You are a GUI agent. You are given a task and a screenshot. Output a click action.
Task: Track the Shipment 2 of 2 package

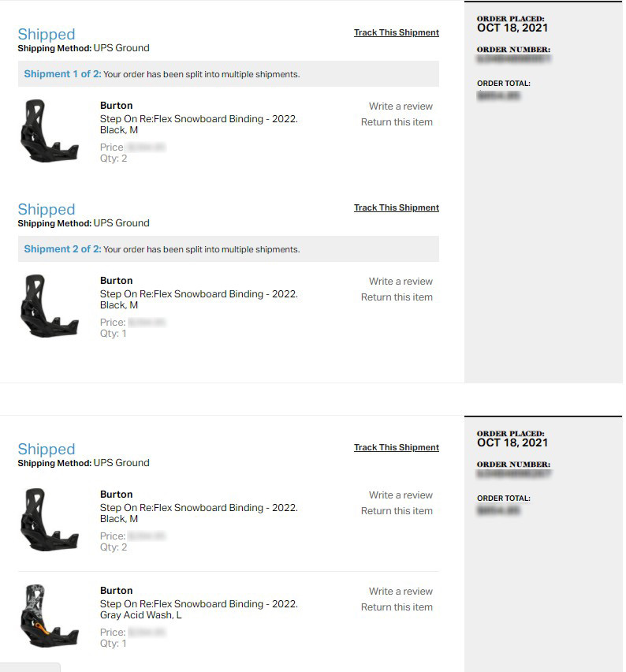[396, 208]
